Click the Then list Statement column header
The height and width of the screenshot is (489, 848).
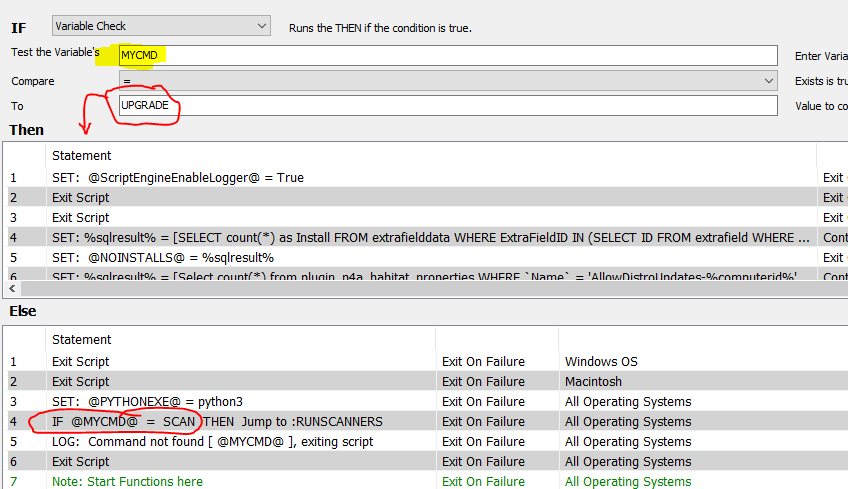[82, 155]
